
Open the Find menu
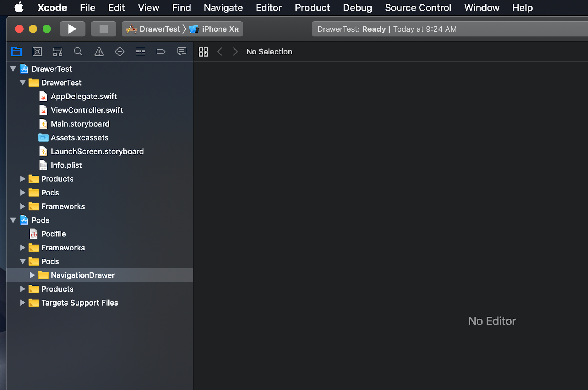pyautogui.click(x=182, y=7)
